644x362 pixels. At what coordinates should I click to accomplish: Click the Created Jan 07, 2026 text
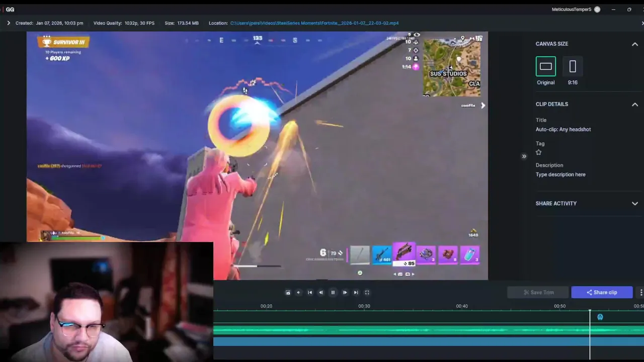click(49, 23)
